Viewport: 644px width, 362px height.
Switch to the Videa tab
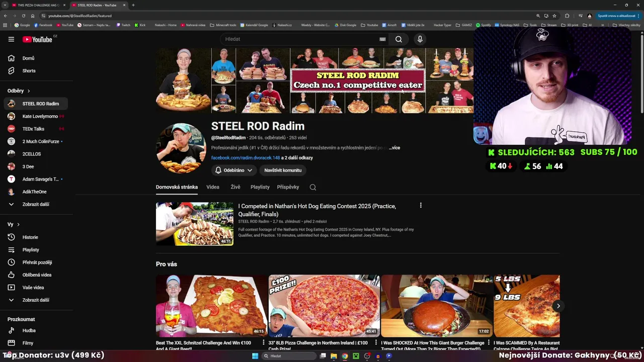pos(213,187)
